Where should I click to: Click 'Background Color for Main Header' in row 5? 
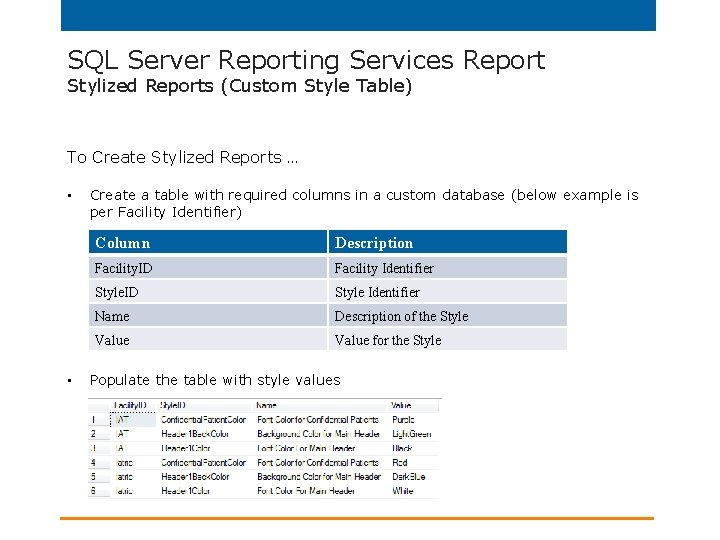319,477
